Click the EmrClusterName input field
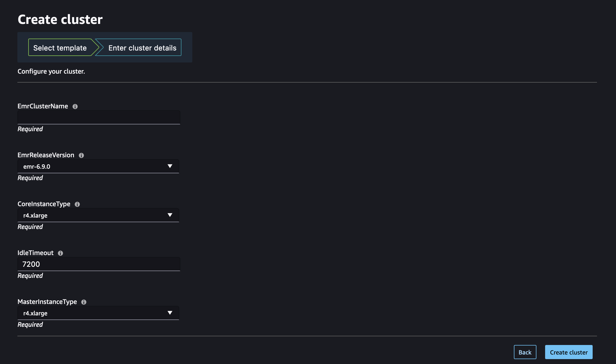The height and width of the screenshot is (364, 616). [x=98, y=117]
